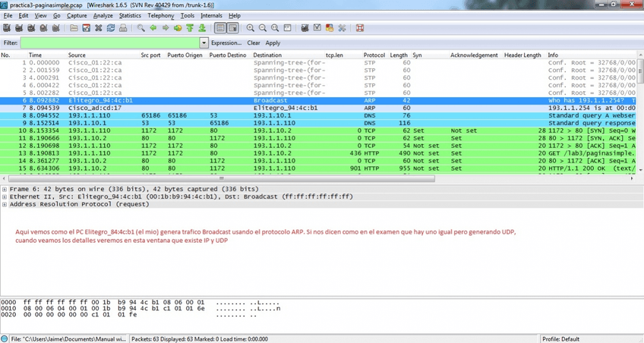The height and width of the screenshot is (343, 644).
Task: Toggle auto scroll in live capture
Action: click(x=232, y=28)
